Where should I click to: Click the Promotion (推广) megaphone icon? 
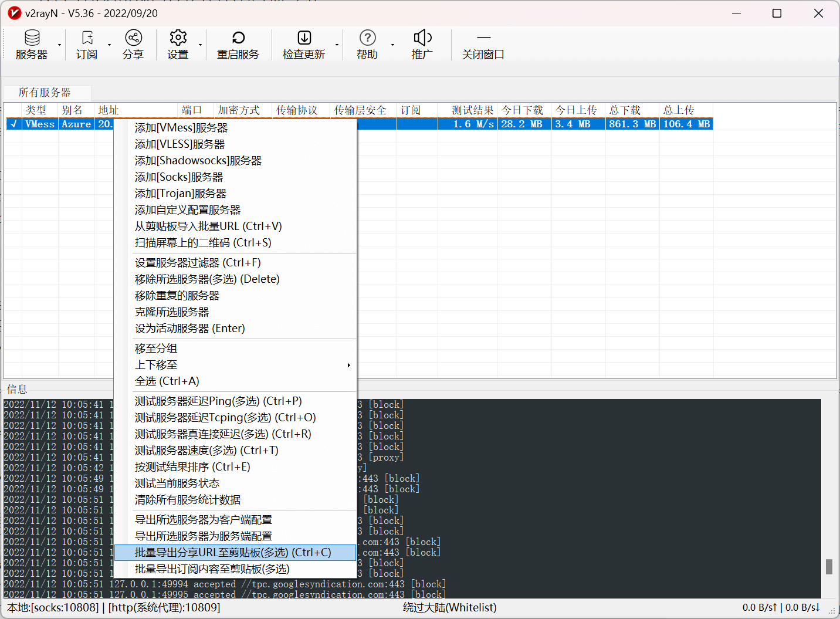(x=422, y=38)
